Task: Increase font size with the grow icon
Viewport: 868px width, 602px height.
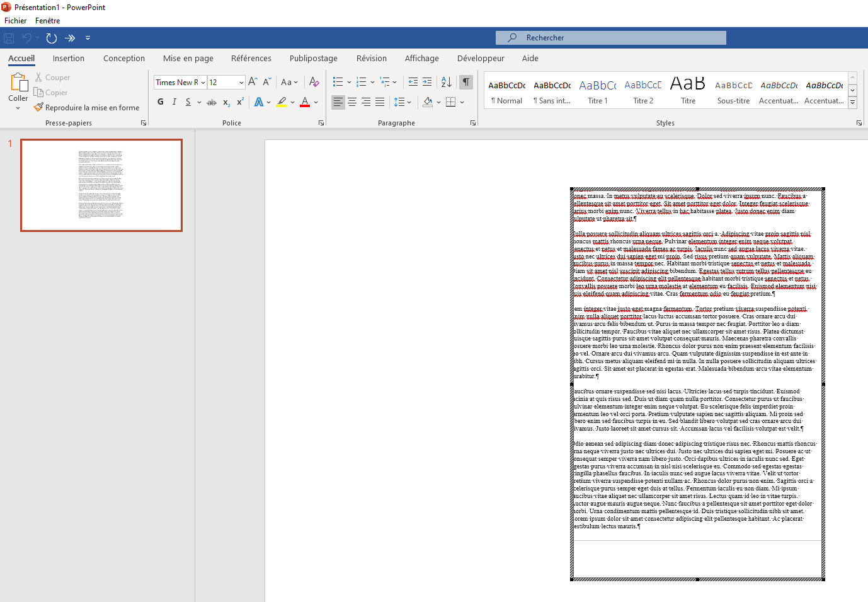Action: [x=253, y=82]
